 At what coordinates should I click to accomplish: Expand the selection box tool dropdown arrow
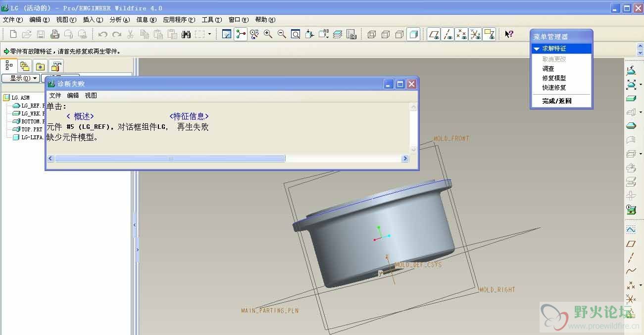209,34
